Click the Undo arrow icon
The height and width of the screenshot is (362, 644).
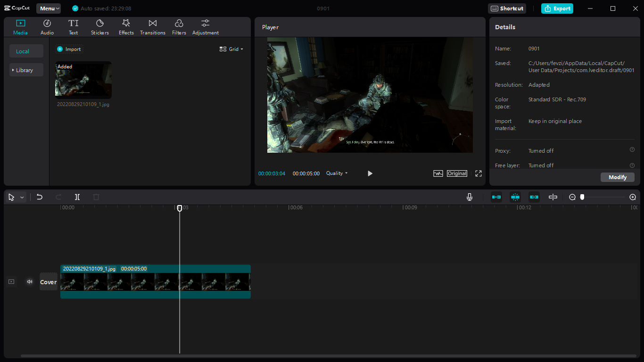pyautogui.click(x=40, y=197)
